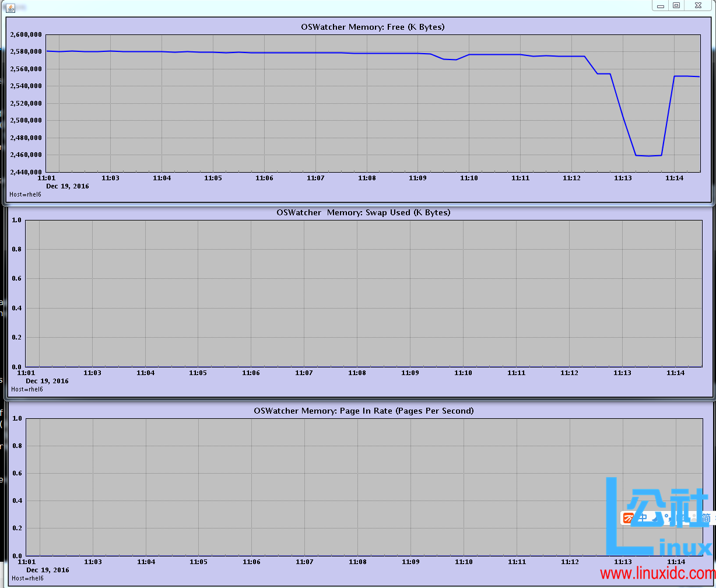Select the Page In Rate chart title
The height and width of the screenshot is (588, 716).
click(x=364, y=411)
